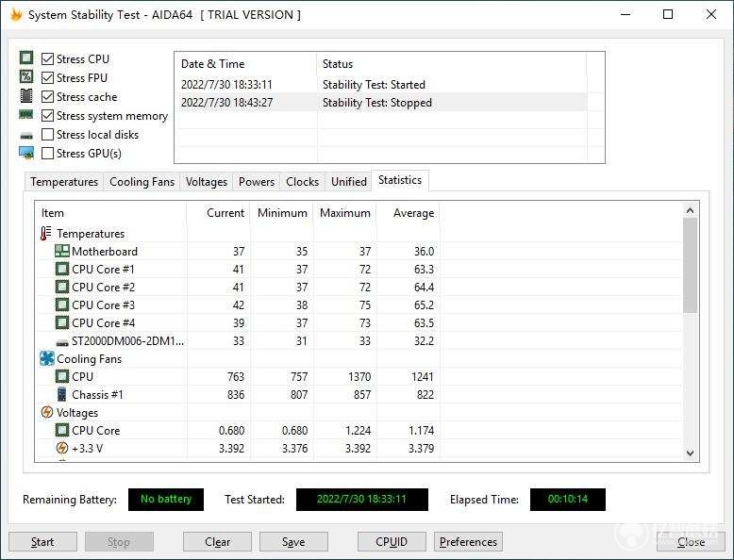Start the stability test
Image resolution: width=734 pixels, height=560 pixels.
42,542
